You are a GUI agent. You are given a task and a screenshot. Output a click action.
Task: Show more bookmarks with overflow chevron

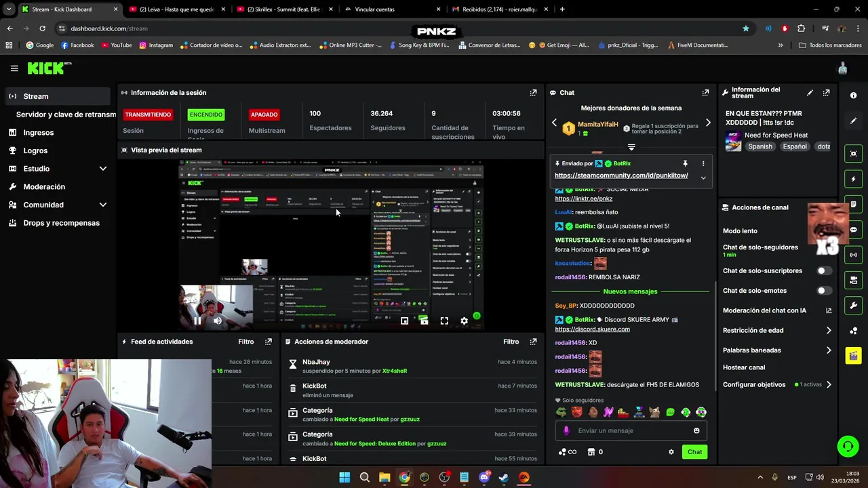[x=781, y=45]
